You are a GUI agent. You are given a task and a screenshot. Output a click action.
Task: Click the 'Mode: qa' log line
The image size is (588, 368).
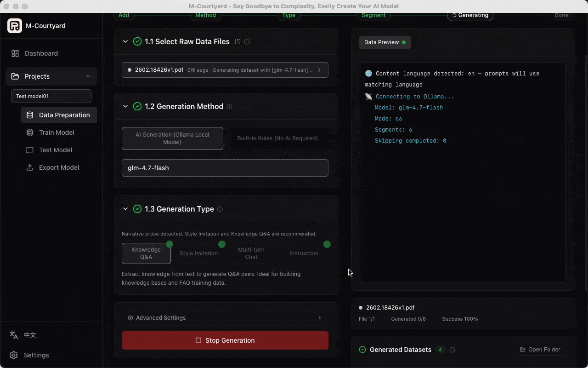(388, 119)
